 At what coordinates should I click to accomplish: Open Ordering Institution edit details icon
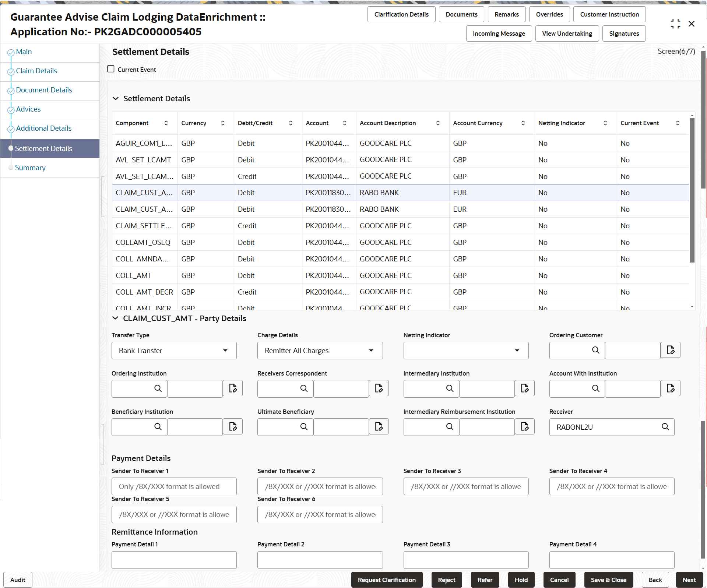point(233,388)
